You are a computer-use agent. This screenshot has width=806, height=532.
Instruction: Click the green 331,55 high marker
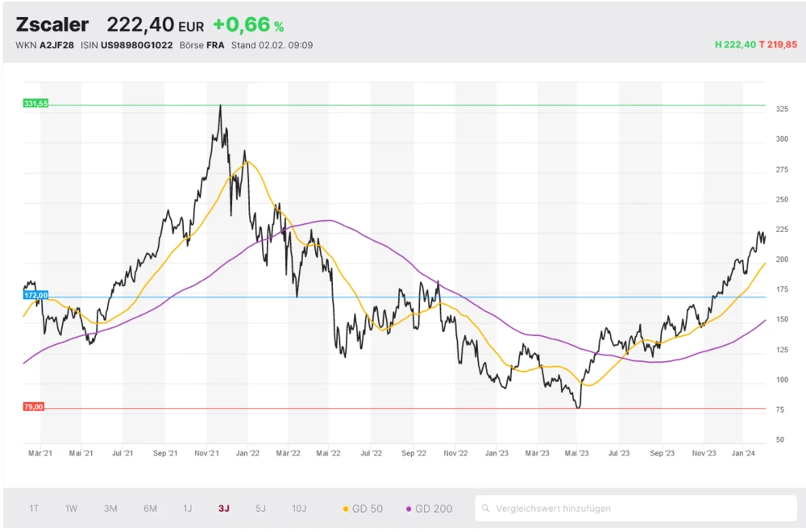(36, 104)
